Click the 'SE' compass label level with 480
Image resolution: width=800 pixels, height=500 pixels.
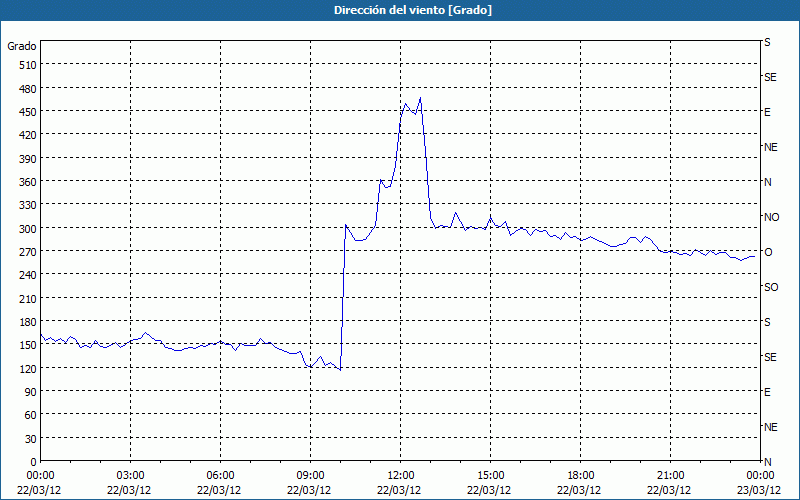(x=770, y=77)
